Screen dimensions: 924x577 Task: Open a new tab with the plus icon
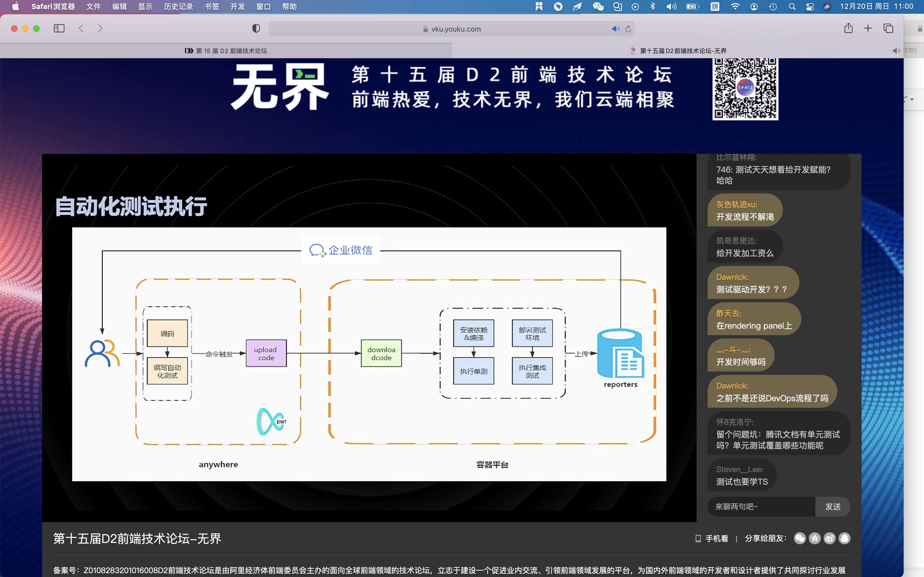coord(868,28)
